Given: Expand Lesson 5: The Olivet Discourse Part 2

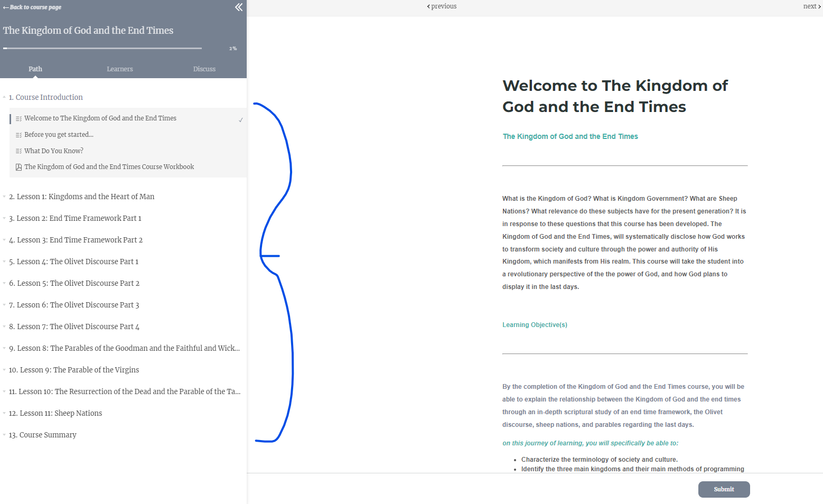Looking at the screenshot, I should tap(4, 283).
